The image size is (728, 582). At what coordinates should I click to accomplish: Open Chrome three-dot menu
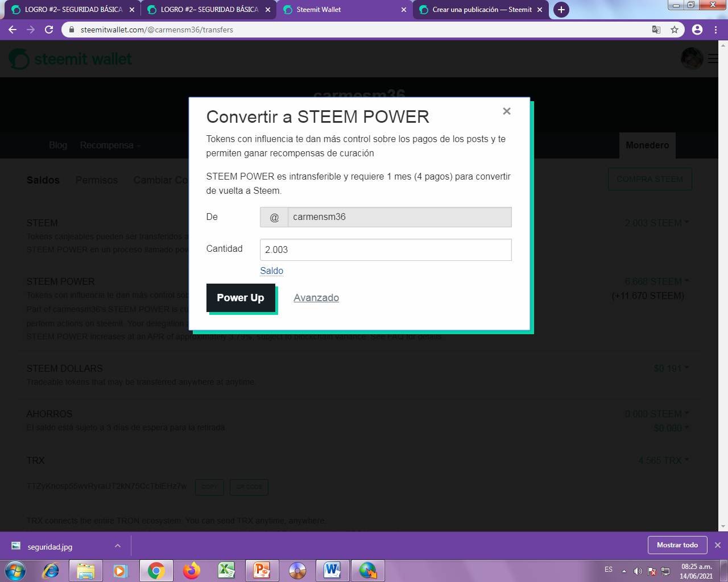point(715,30)
